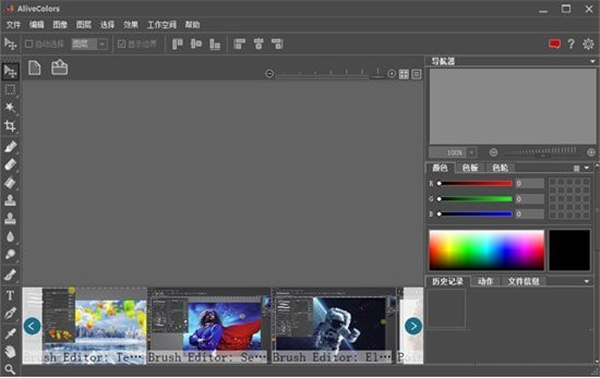The height and width of the screenshot is (378, 600).
Task: Switch to the 动作 actions tab
Action: [x=486, y=282]
